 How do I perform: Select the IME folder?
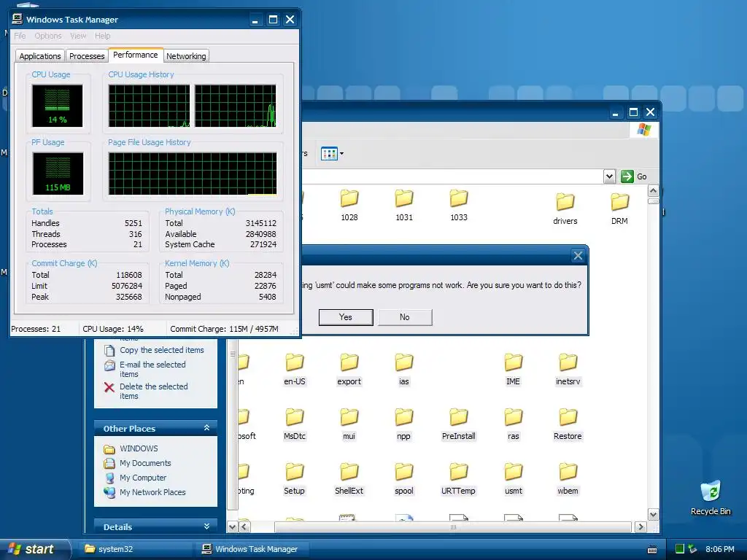tap(513, 369)
